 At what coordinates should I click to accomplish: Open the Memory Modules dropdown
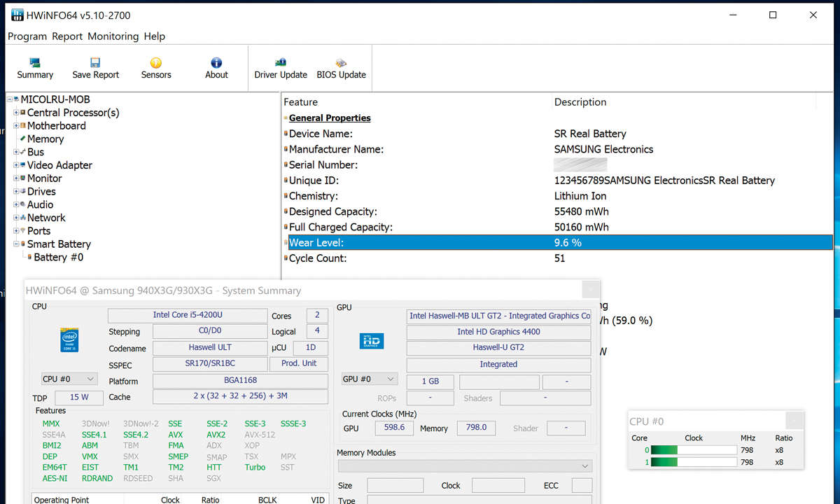(465, 466)
